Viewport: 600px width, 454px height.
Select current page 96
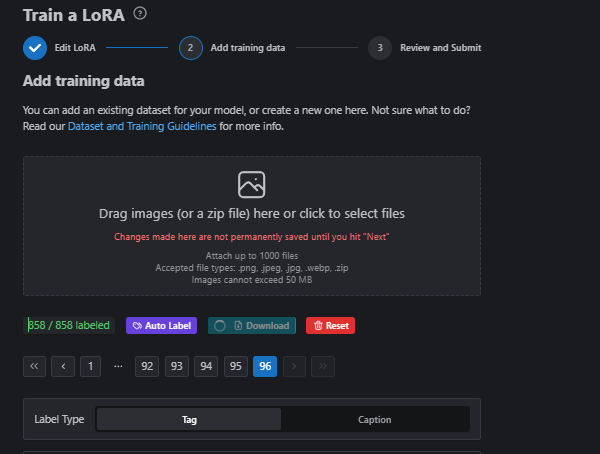tap(265, 366)
